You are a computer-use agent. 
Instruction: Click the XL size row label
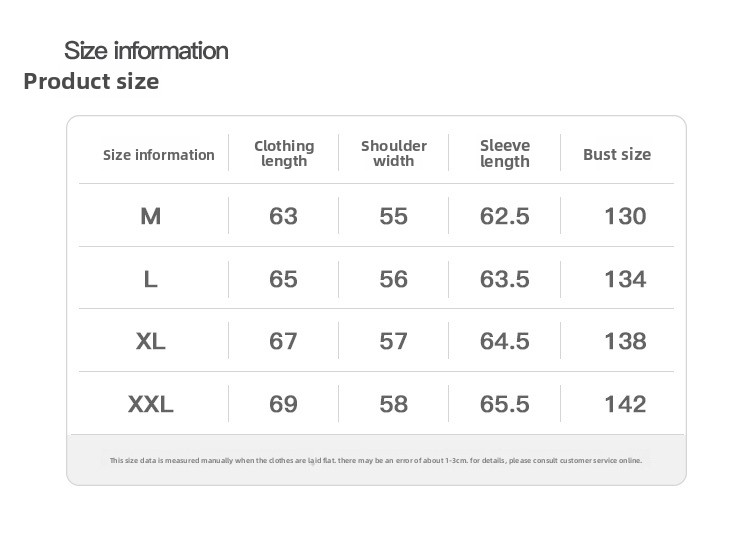pos(151,341)
